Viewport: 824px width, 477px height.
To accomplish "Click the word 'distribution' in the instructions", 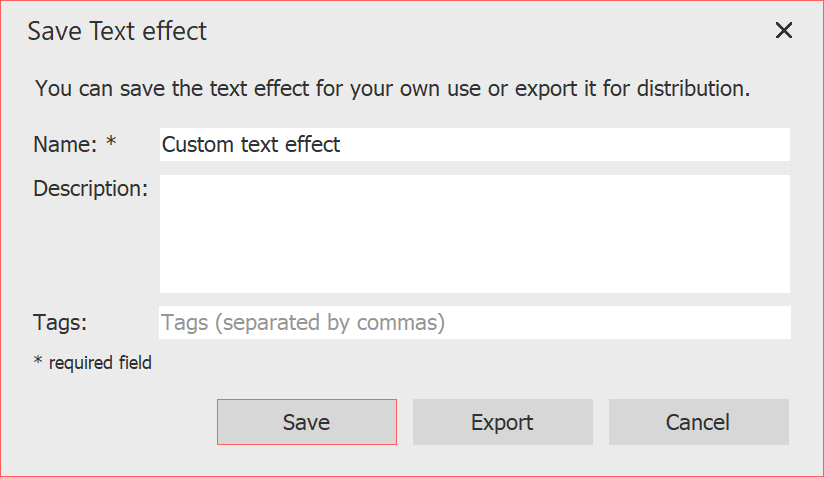I will [691, 89].
